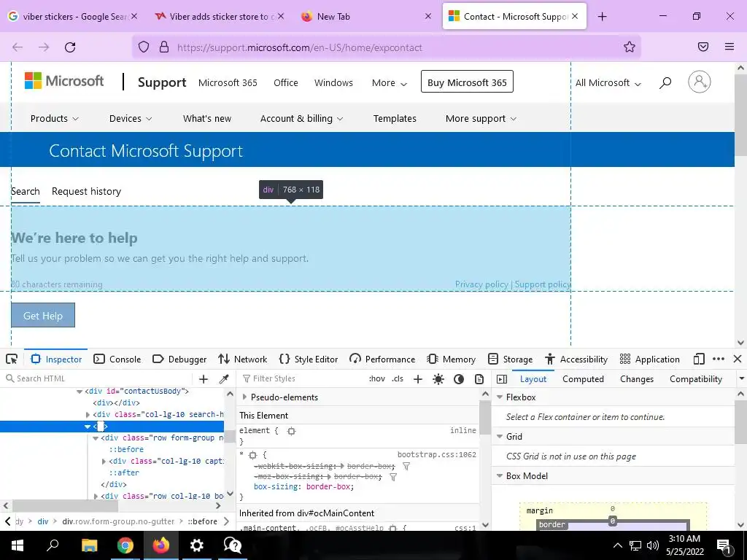This screenshot has width=747, height=560.
Task: Toggle :hov pseudo-class panel
Action: click(x=377, y=378)
